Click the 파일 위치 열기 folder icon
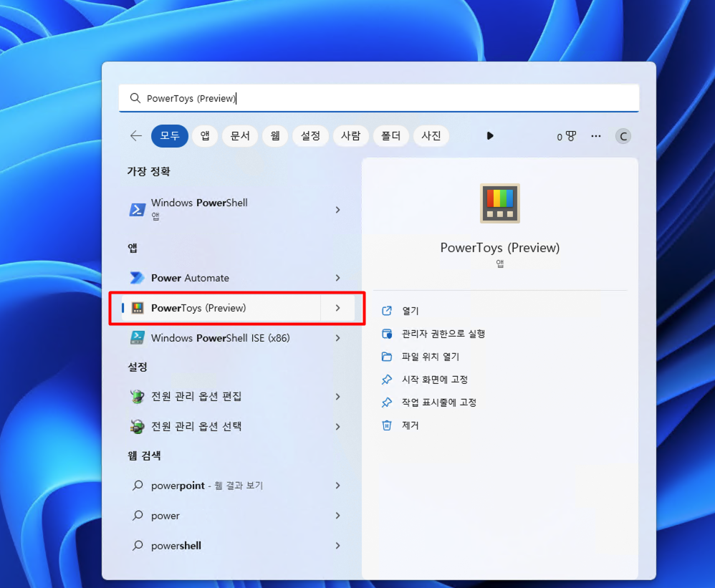The width and height of the screenshot is (715, 588). [387, 357]
